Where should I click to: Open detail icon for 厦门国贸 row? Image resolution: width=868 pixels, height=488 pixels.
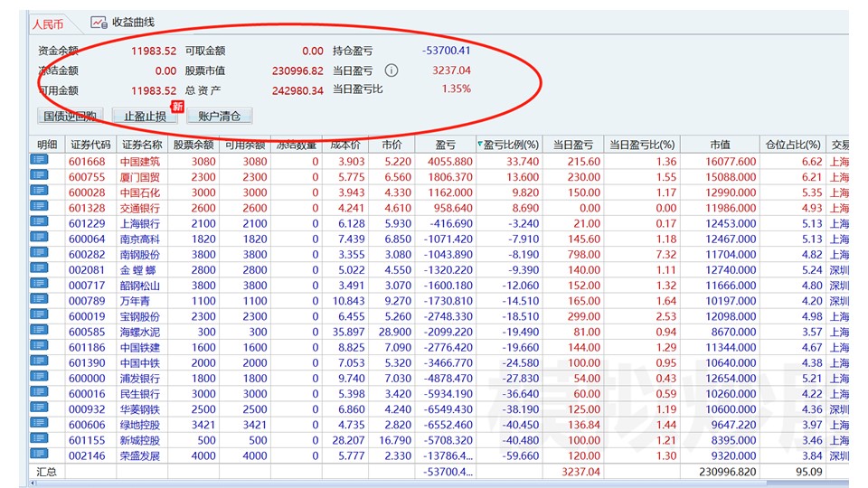click(39, 175)
